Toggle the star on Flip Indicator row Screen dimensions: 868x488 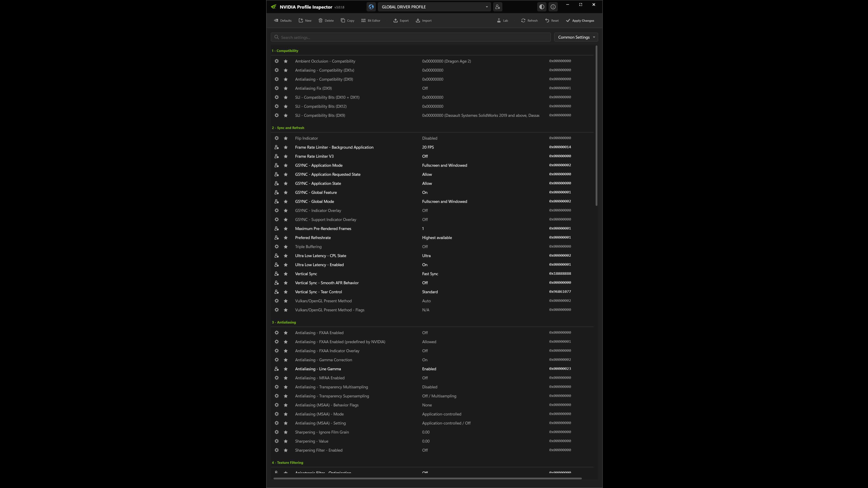coord(286,138)
